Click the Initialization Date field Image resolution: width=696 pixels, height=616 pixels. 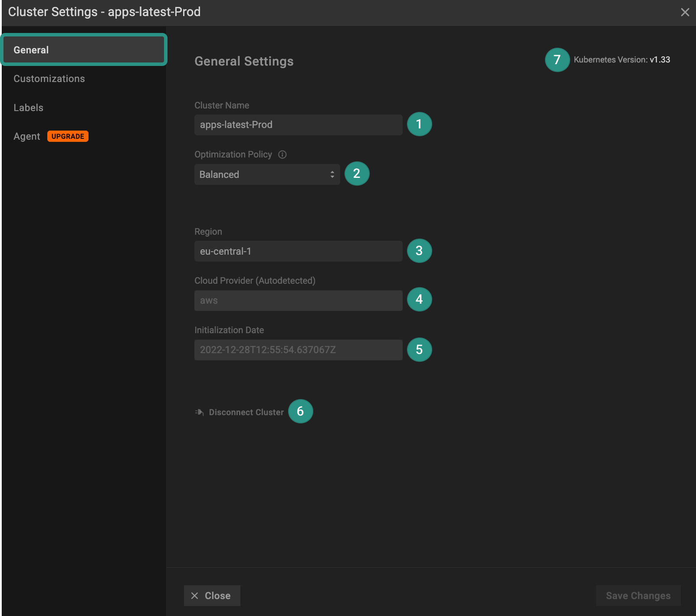298,350
